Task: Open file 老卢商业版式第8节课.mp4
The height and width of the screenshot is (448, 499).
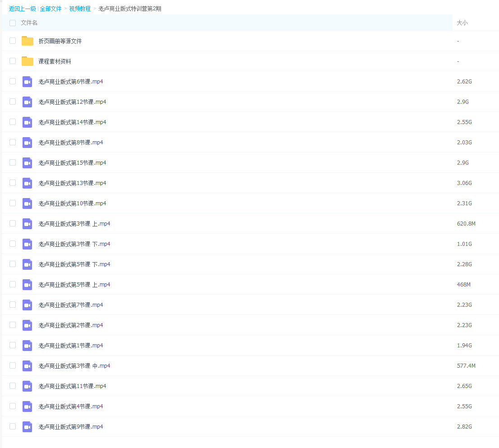Action: [71, 143]
